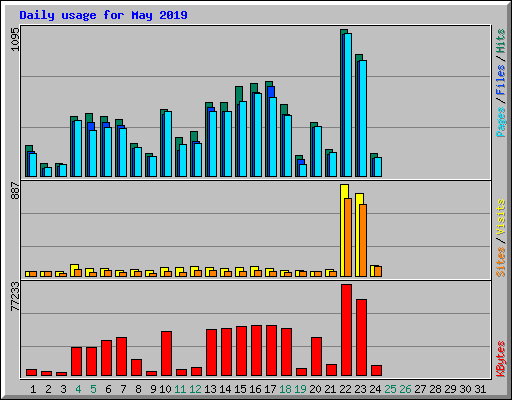Click day 29 on the axis

coord(450,389)
